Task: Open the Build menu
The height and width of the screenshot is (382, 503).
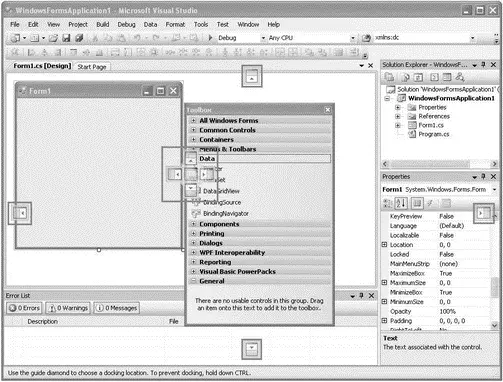Action: pyautogui.click(x=103, y=24)
